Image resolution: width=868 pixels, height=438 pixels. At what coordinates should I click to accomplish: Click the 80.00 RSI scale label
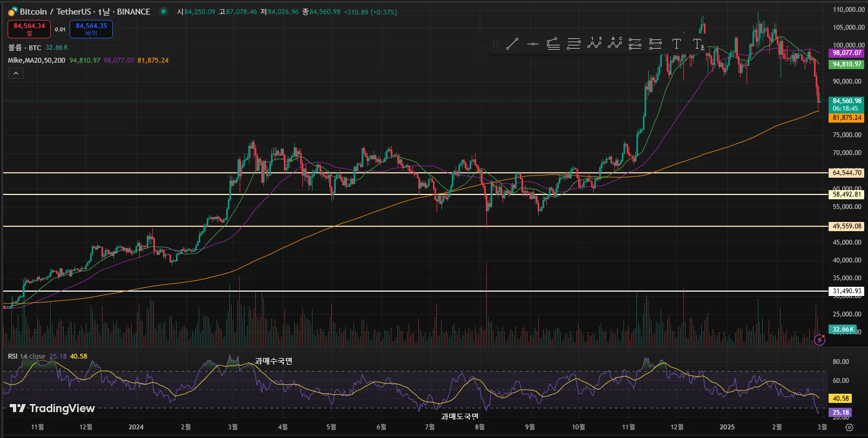click(841, 362)
